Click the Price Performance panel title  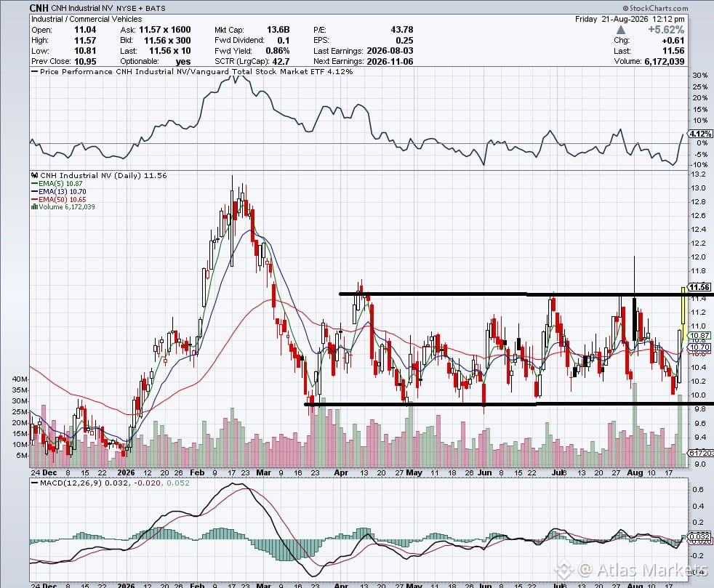pyautogui.click(x=191, y=71)
